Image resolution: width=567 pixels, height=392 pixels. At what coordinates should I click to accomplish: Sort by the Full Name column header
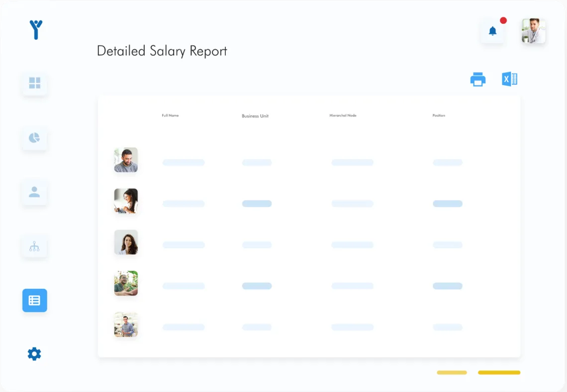coord(170,115)
